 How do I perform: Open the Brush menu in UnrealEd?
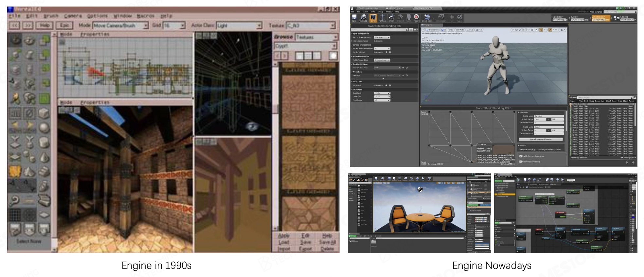pos(51,16)
